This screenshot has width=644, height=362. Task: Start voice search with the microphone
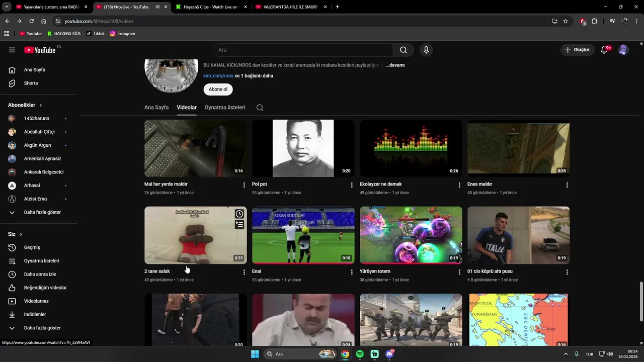(x=426, y=50)
